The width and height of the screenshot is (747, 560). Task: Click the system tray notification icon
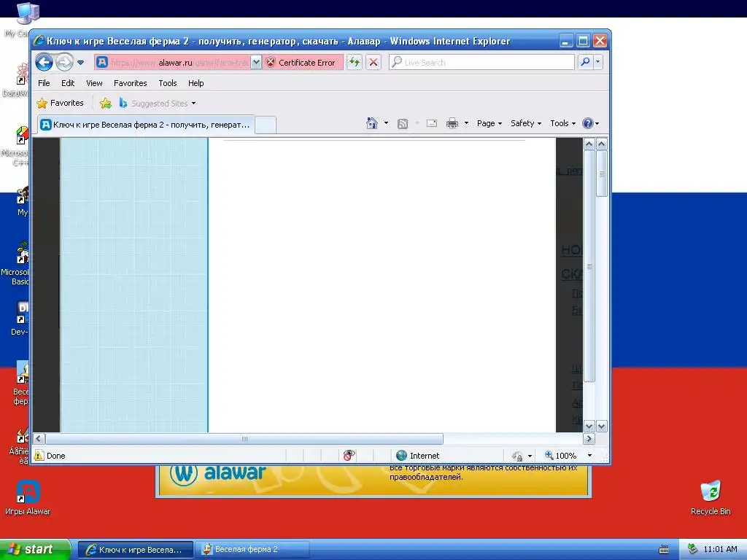coord(692,550)
